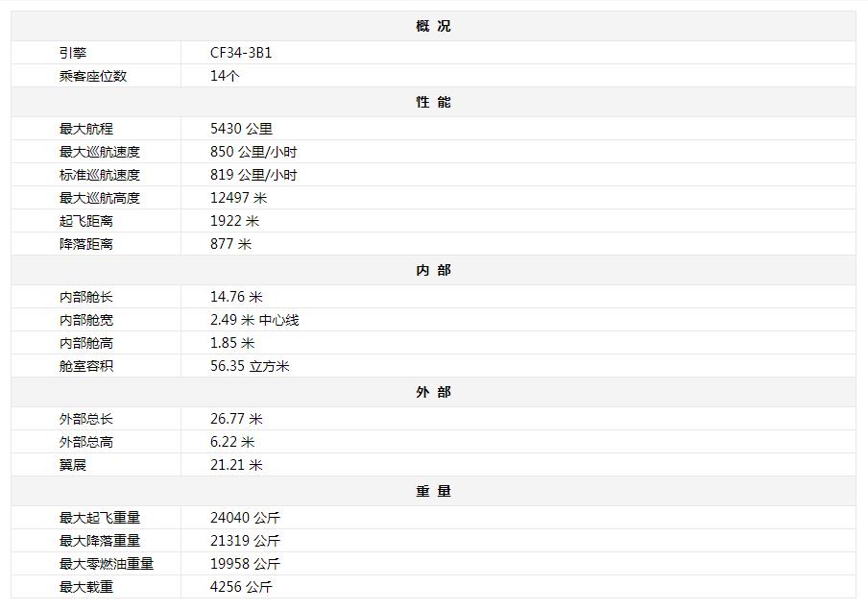Click the 性能 section header
This screenshot has width=868, height=611.
click(433, 102)
